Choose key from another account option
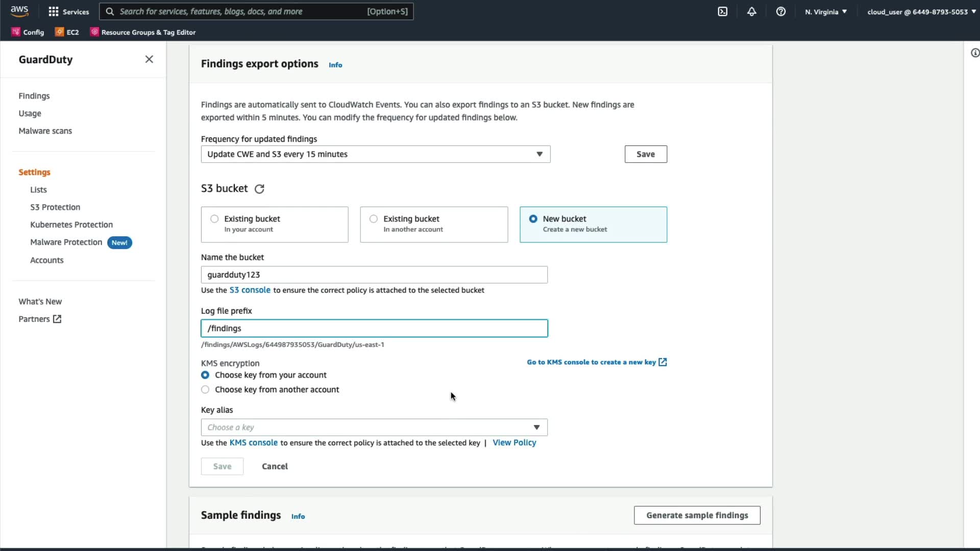 [205, 390]
